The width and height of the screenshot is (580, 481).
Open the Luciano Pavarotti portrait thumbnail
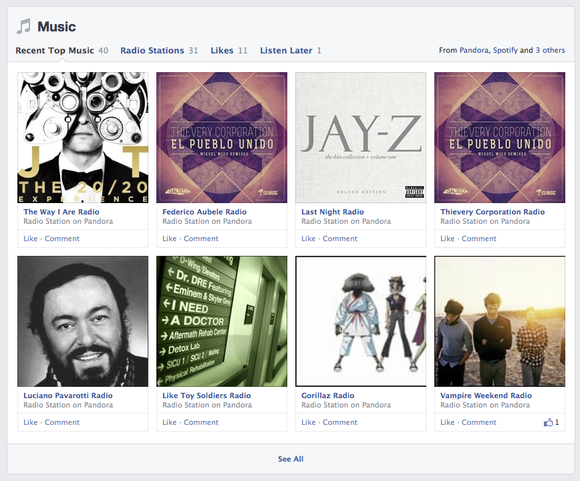83,321
